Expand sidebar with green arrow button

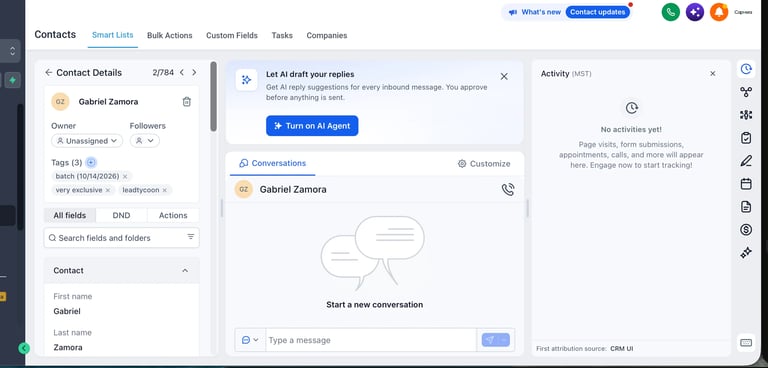(24, 348)
